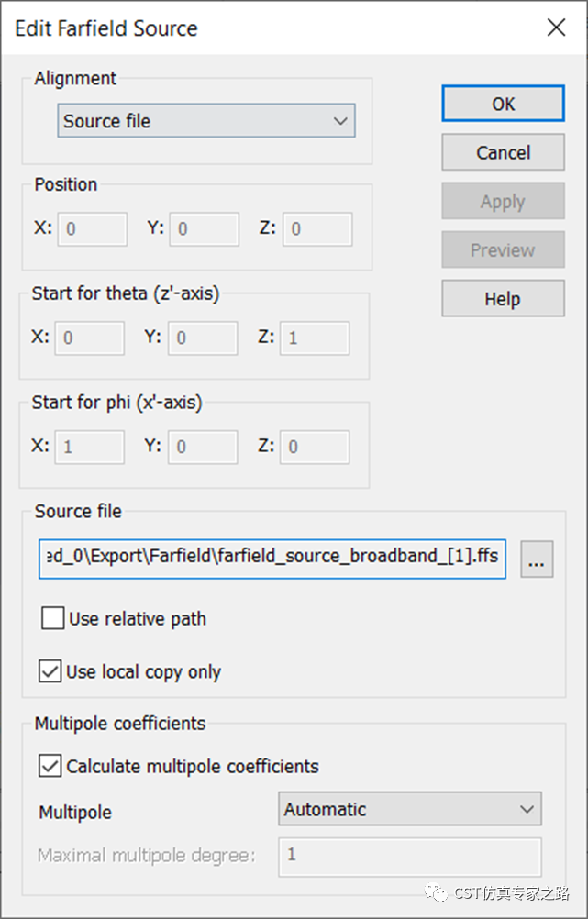Click the Position X input field
Screen dimensions: 588x919
pos(92,228)
